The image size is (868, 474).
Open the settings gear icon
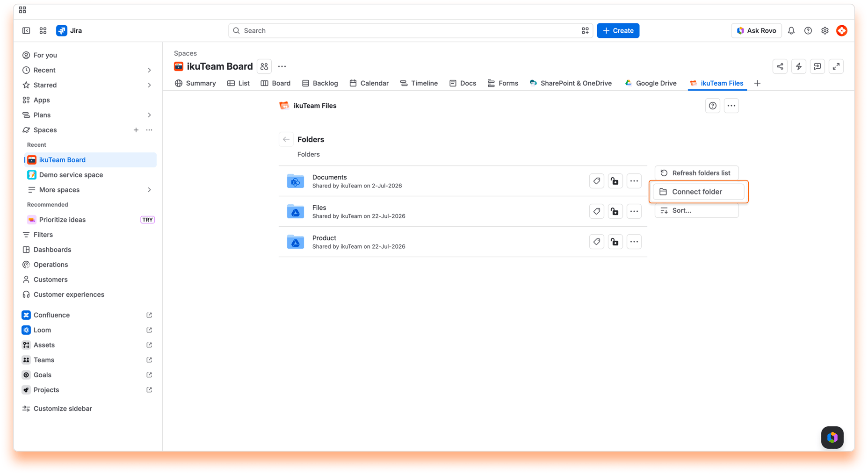(x=825, y=31)
